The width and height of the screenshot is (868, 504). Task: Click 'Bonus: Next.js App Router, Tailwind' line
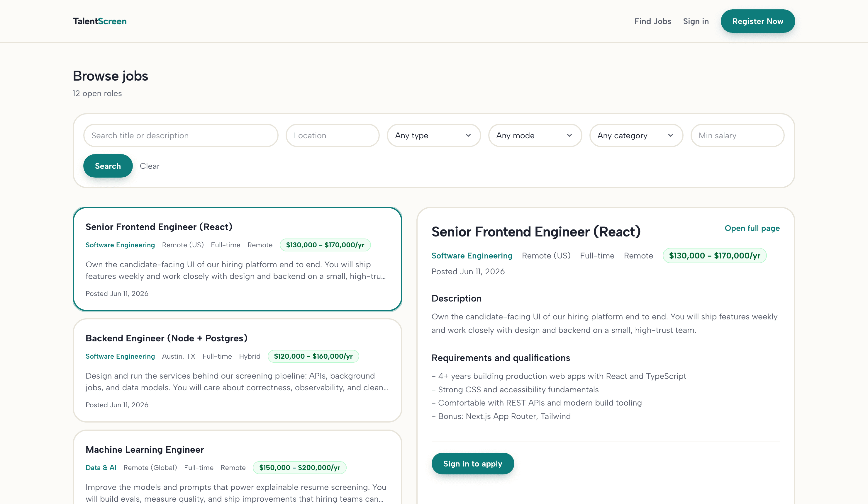tap(501, 416)
